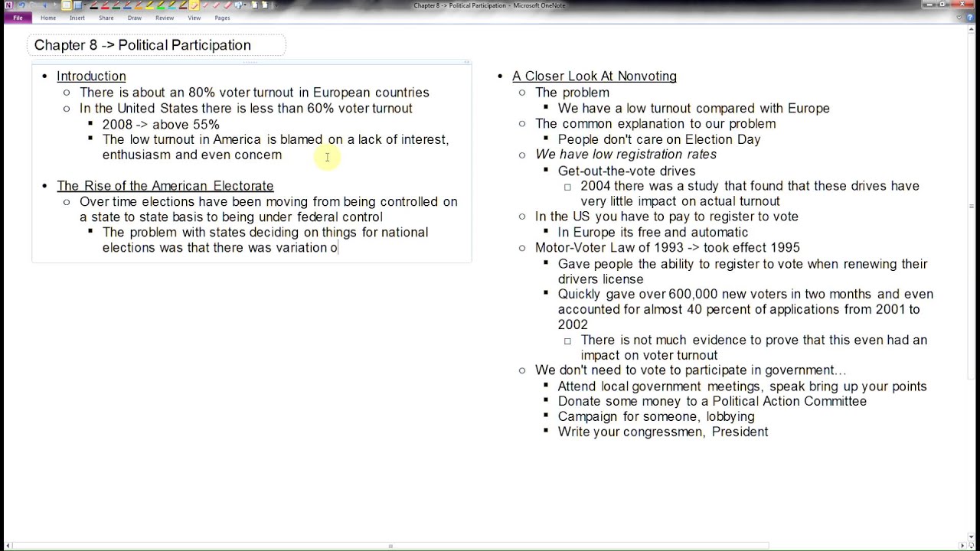Open Customize Quick Access Toolbar dropdown

tap(276, 5)
